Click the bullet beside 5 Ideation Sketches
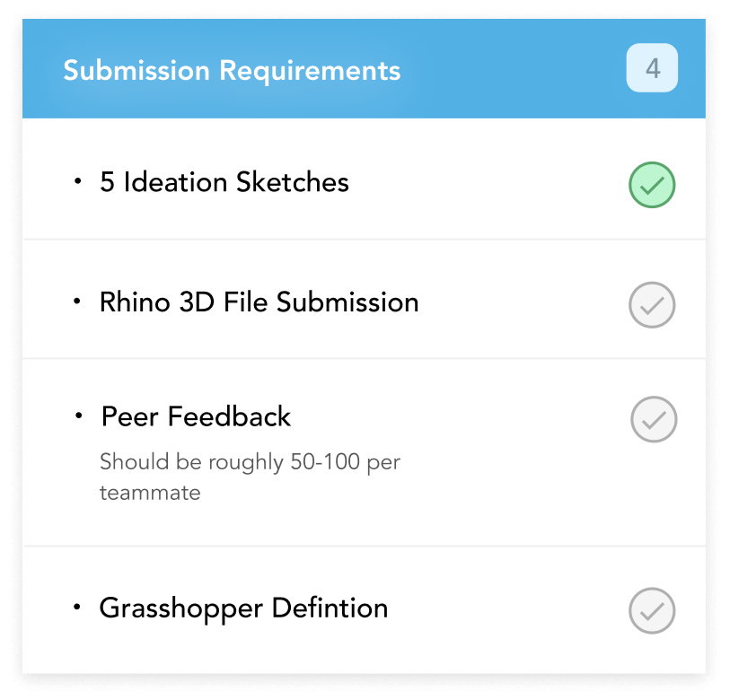730x700 pixels. point(78,181)
